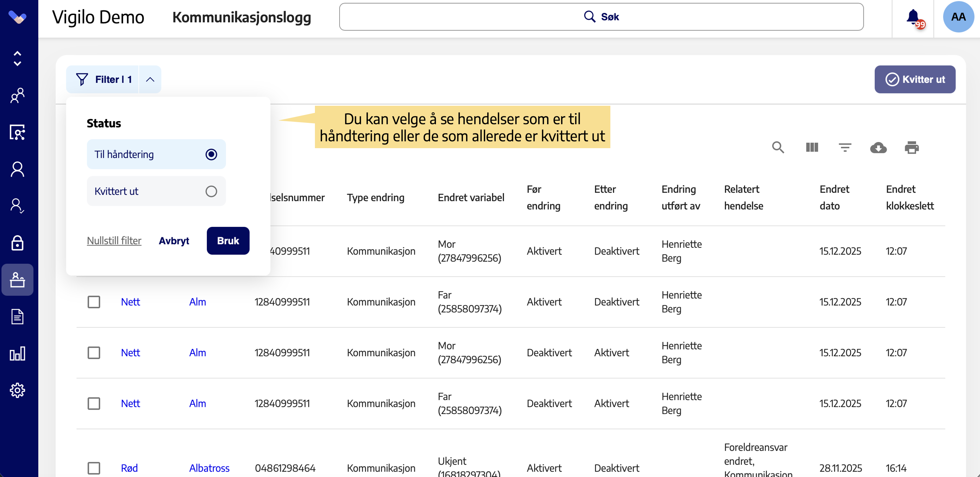
Task: Print the table with the printer icon
Action: [x=912, y=147]
